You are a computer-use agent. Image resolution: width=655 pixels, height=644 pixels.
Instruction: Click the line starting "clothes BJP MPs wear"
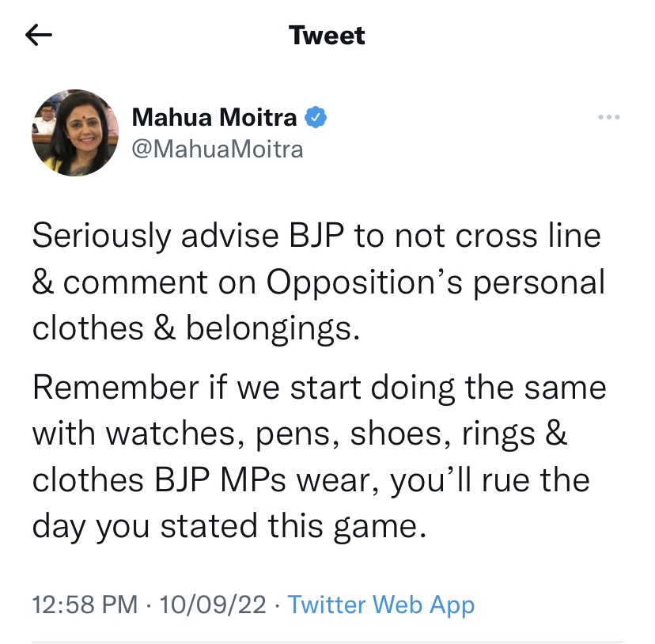click(311, 480)
